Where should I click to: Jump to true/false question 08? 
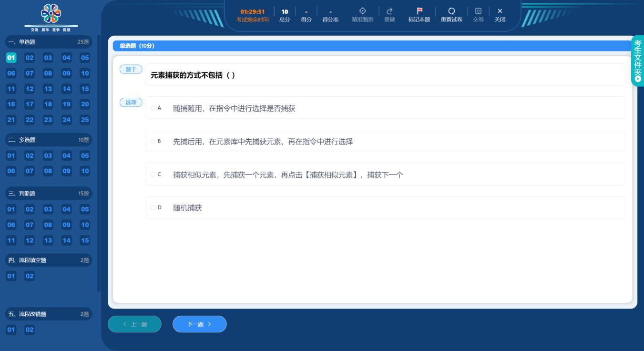click(48, 224)
